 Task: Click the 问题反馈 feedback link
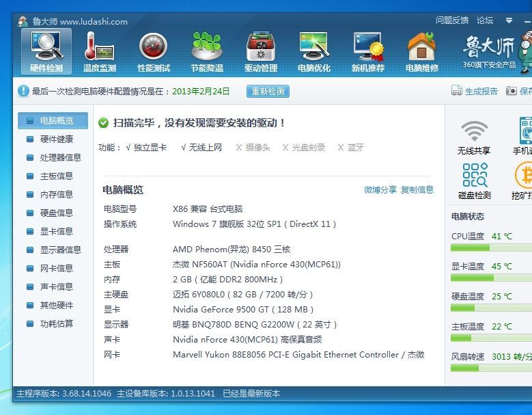tap(452, 21)
